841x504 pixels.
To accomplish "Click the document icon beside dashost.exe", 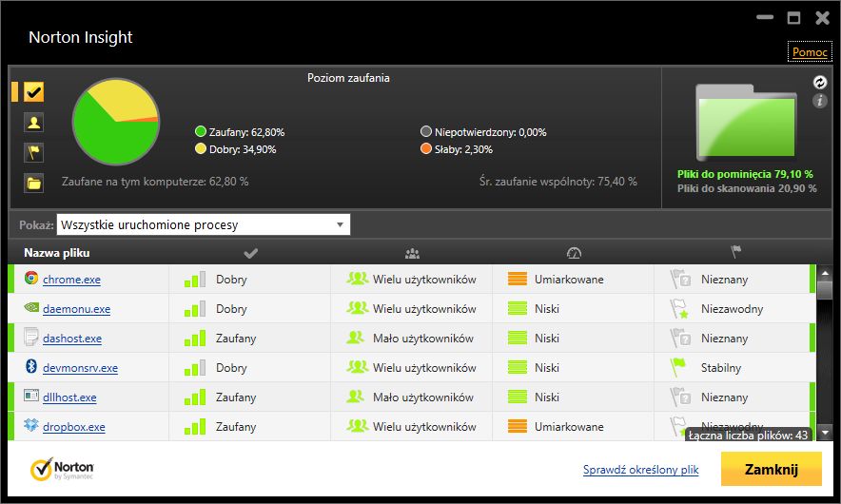I will (x=31, y=337).
